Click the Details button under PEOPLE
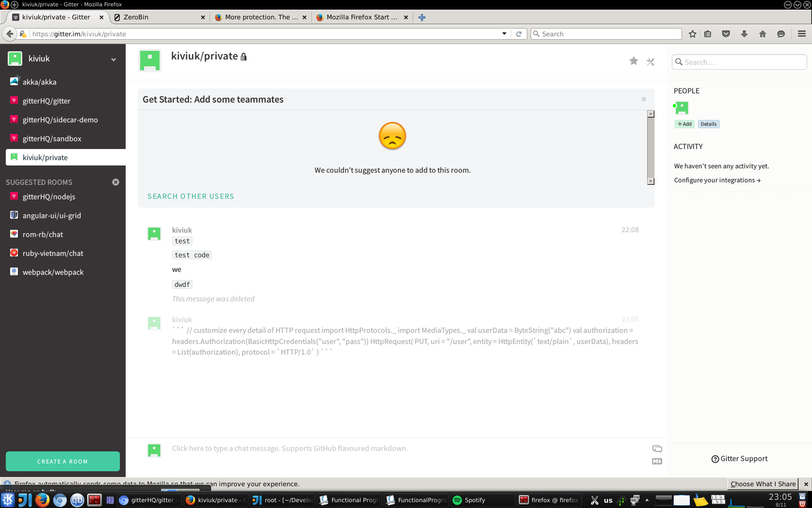The image size is (812, 508). (709, 124)
